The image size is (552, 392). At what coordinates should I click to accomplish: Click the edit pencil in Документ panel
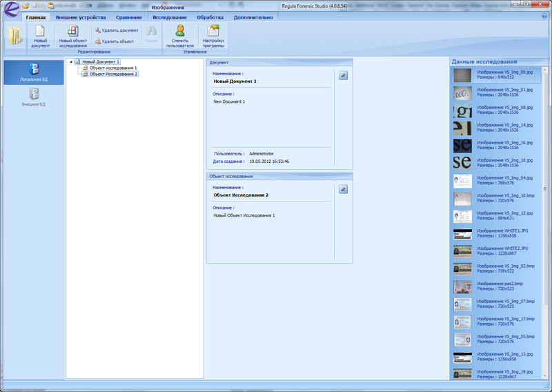pos(344,75)
